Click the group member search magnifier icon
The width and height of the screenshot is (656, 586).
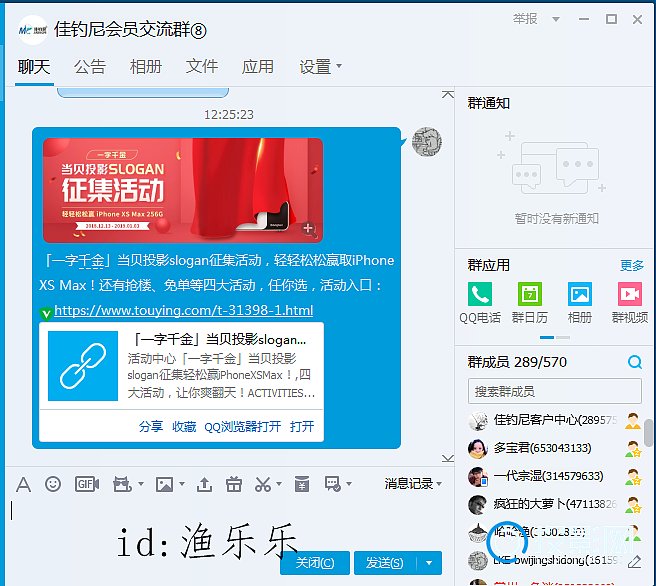(635, 362)
